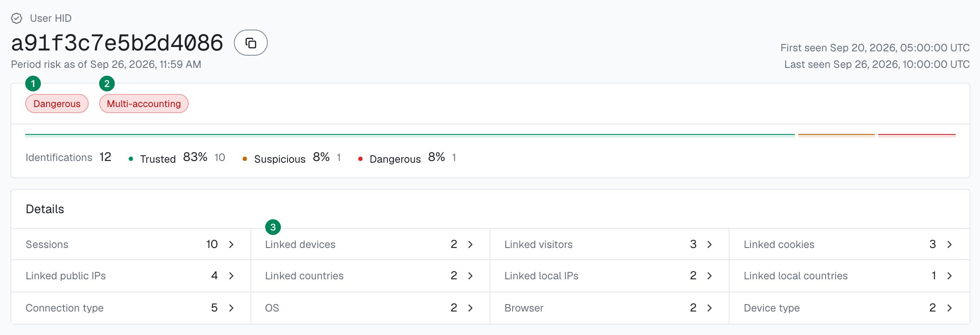Screen dimensions: 980x335
Task: Open the Browser details chevron
Action: [710, 308]
